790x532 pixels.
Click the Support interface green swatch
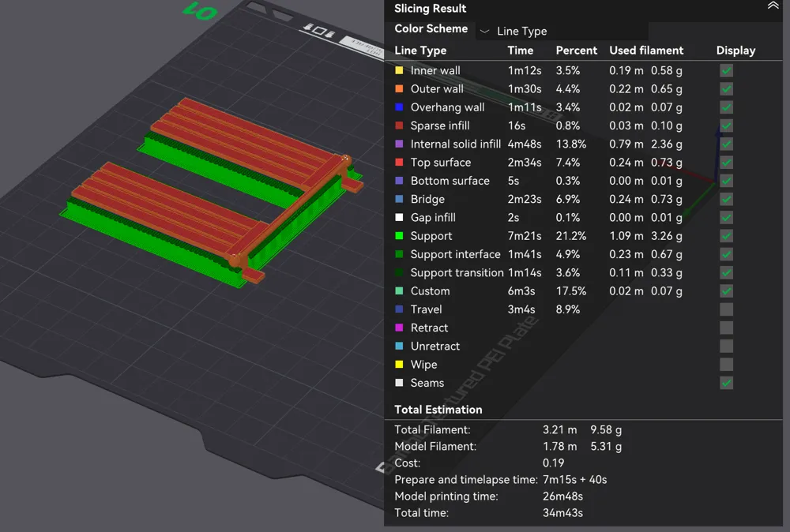click(x=399, y=255)
